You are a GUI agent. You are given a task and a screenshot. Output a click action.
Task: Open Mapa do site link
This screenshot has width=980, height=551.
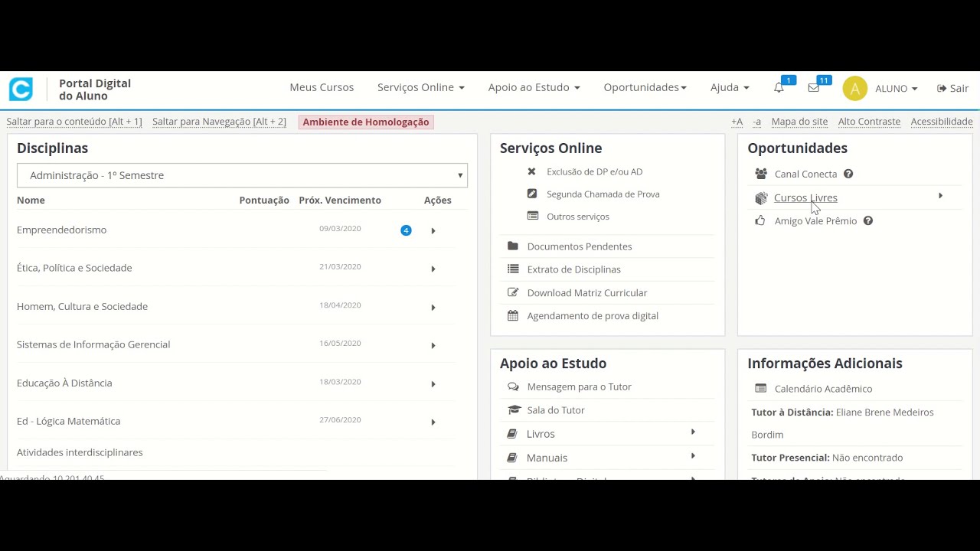coord(799,122)
